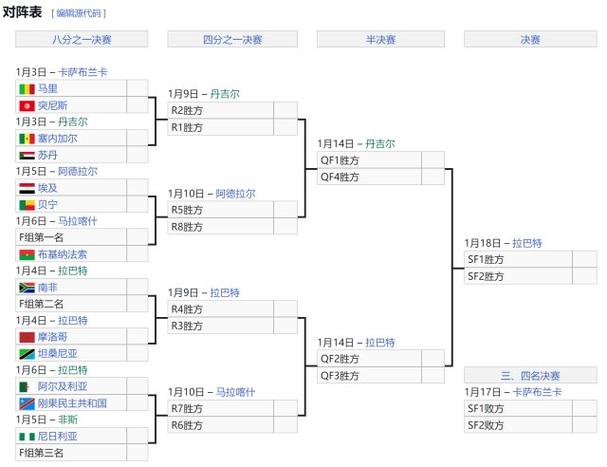Click the Algeria flag icon

pyautogui.click(x=27, y=386)
